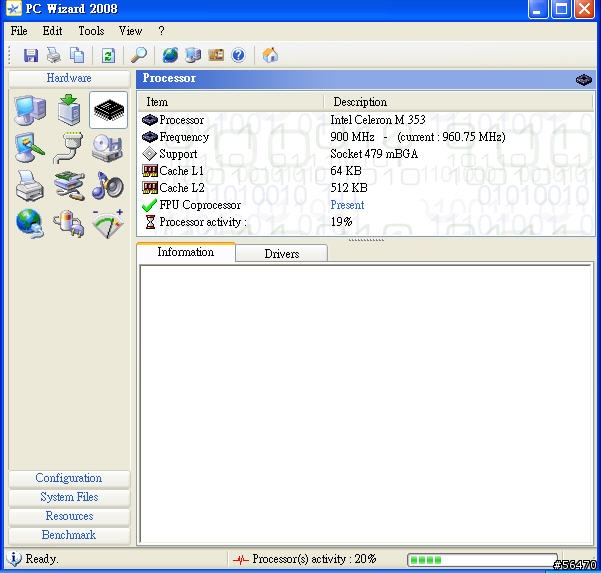Click the magnifying glass Search toolbar icon

139,55
